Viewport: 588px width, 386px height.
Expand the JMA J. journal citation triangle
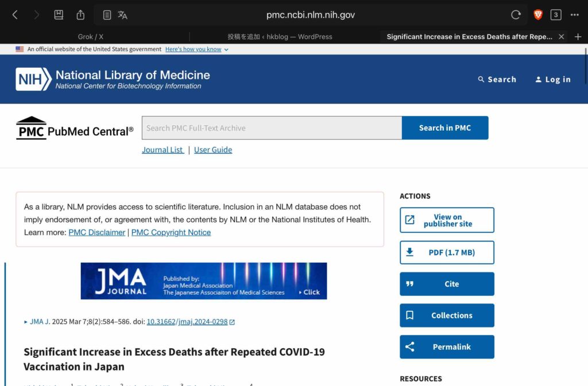click(x=26, y=322)
